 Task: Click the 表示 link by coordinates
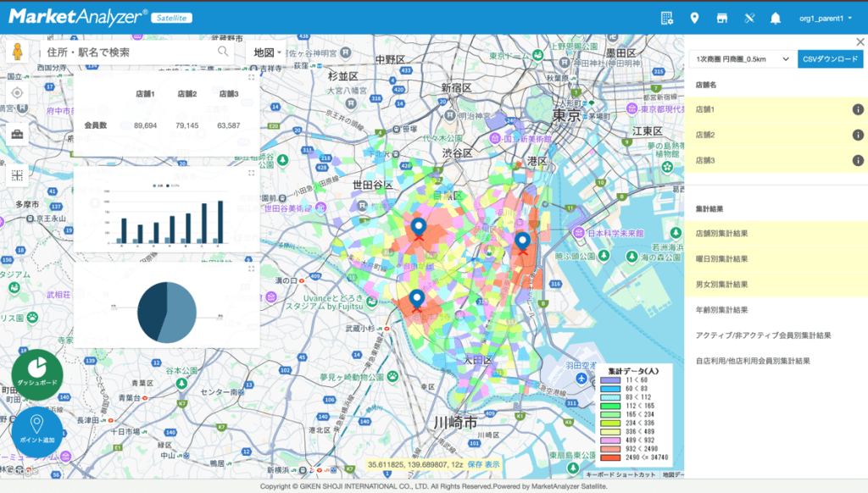pyautogui.click(x=492, y=465)
